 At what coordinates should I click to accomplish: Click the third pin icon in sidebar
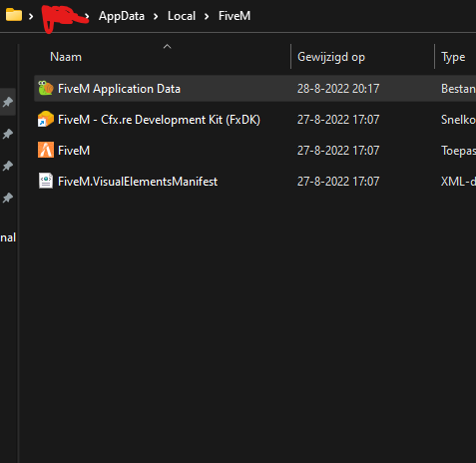[x=8, y=166]
